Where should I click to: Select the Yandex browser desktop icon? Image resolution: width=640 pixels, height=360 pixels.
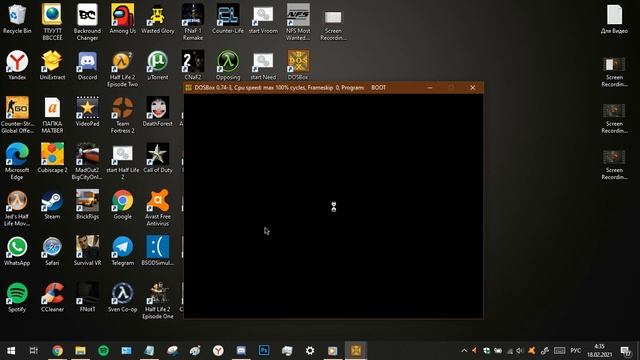(x=17, y=66)
